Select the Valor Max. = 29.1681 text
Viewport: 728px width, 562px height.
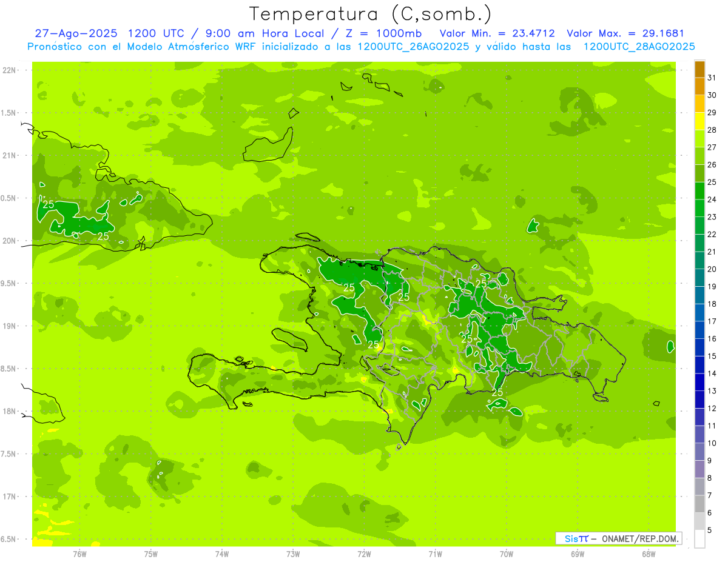(x=625, y=33)
